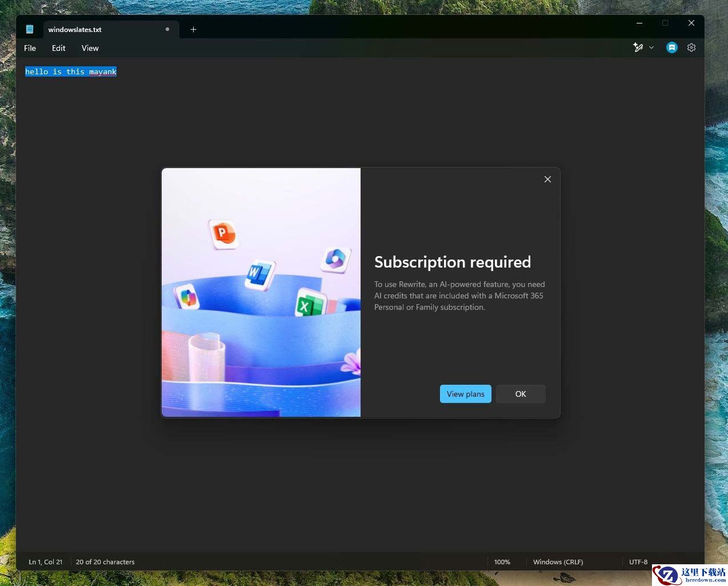This screenshot has height=586, width=728.
Task: Click the "Subscription required" heading
Action: pos(453,262)
